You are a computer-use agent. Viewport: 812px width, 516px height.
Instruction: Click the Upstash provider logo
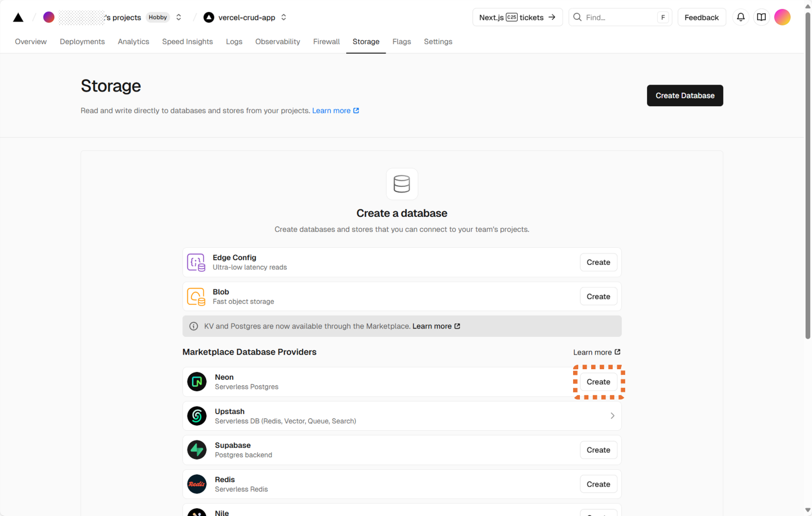coord(197,416)
